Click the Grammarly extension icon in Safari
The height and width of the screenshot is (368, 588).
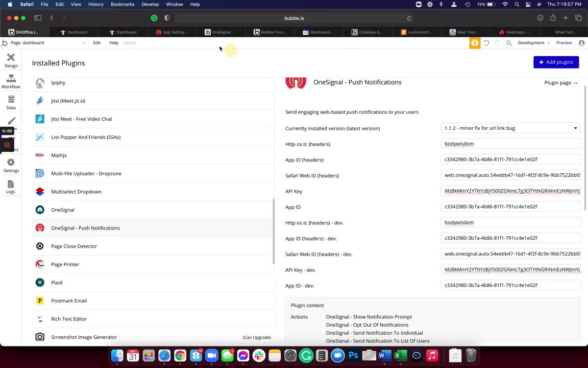pyautogui.click(x=154, y=18)
